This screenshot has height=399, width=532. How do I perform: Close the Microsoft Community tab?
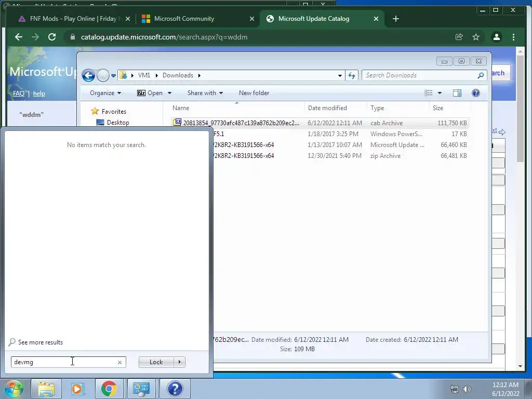pyautogui.click(x=252, y=19)
